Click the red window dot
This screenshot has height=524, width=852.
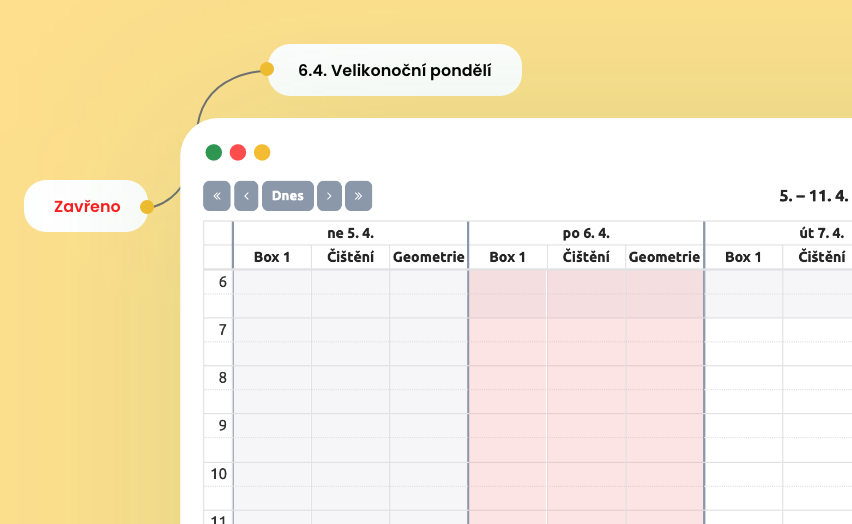(x=238, y=152)
